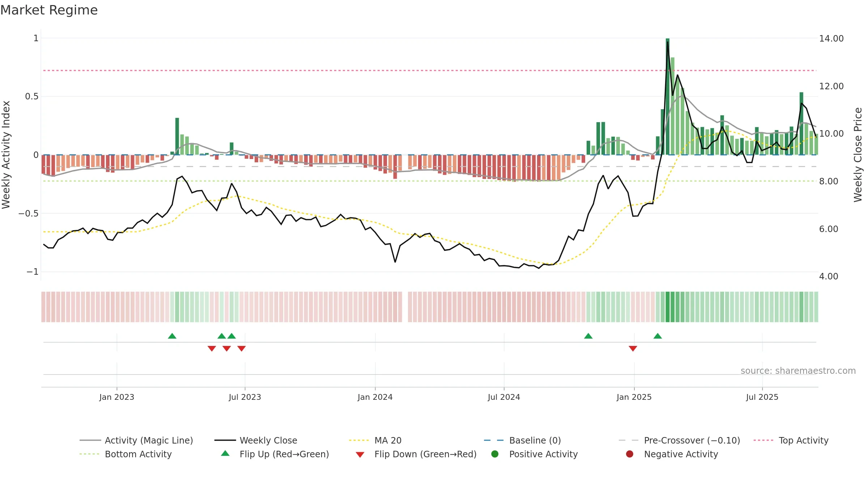The width and height of the screenshot is (868, 488).
Task: Click the 10.00 price axis label
Action: click(x=831, y=133)
